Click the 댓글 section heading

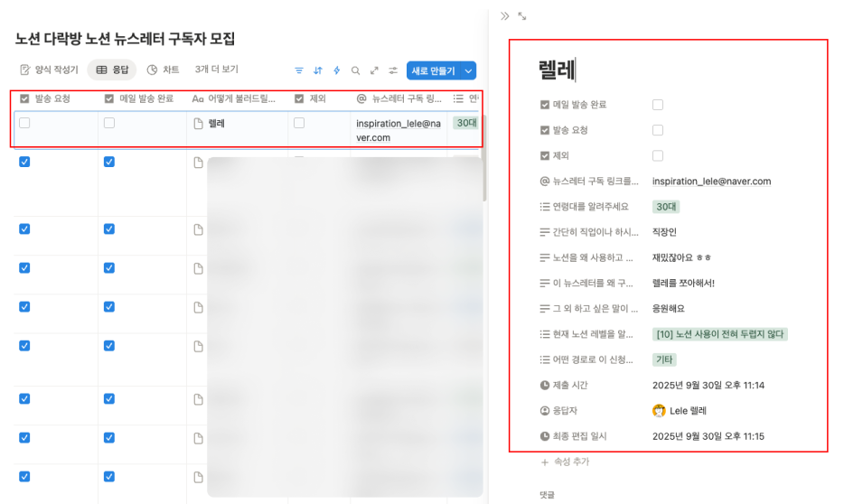click(547, 495)
